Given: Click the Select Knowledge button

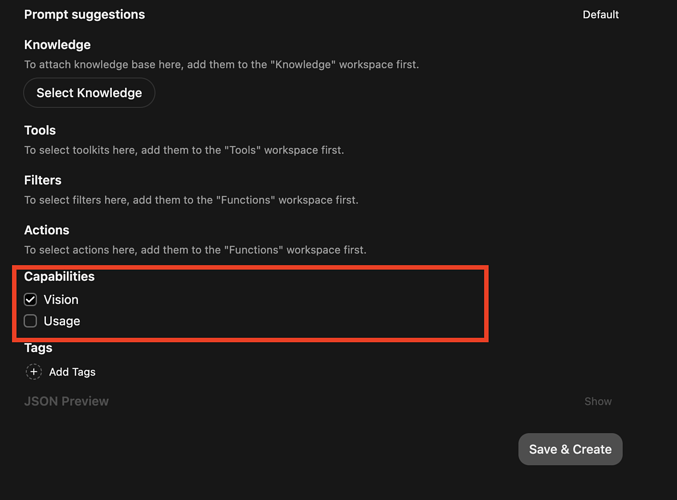Looking at the screenshot, I should pyautogui.click(x=89, y=93).
